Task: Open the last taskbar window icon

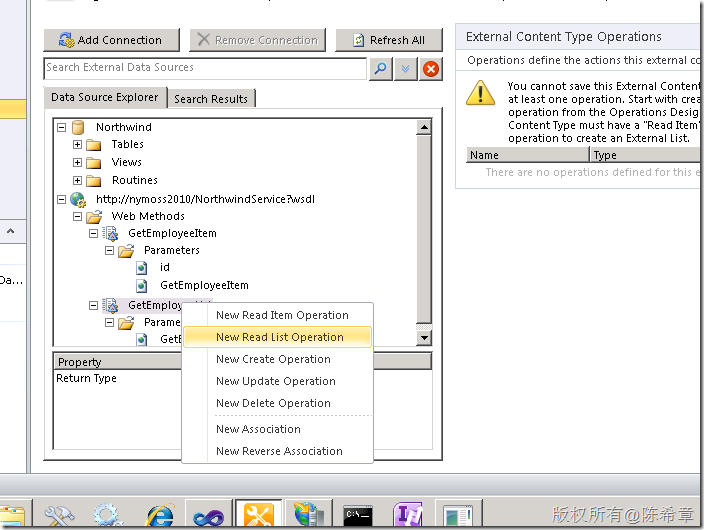Action: (458, 515)
